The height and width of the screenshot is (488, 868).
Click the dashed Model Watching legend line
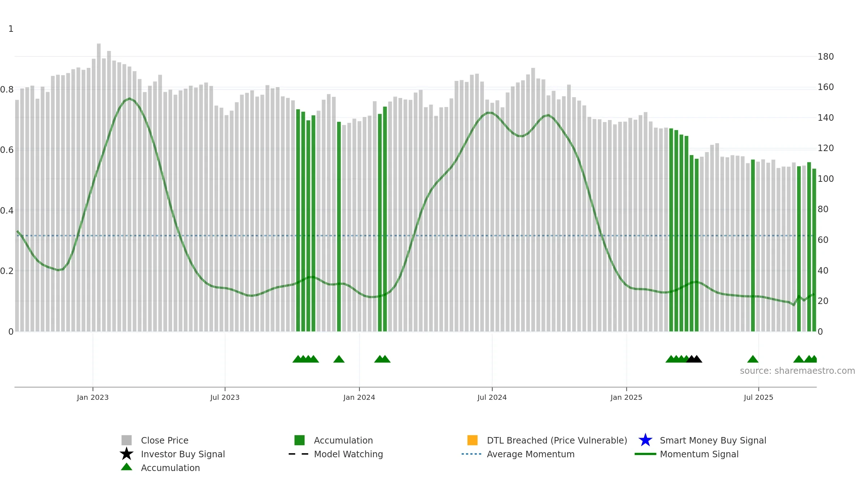(298, 454)
